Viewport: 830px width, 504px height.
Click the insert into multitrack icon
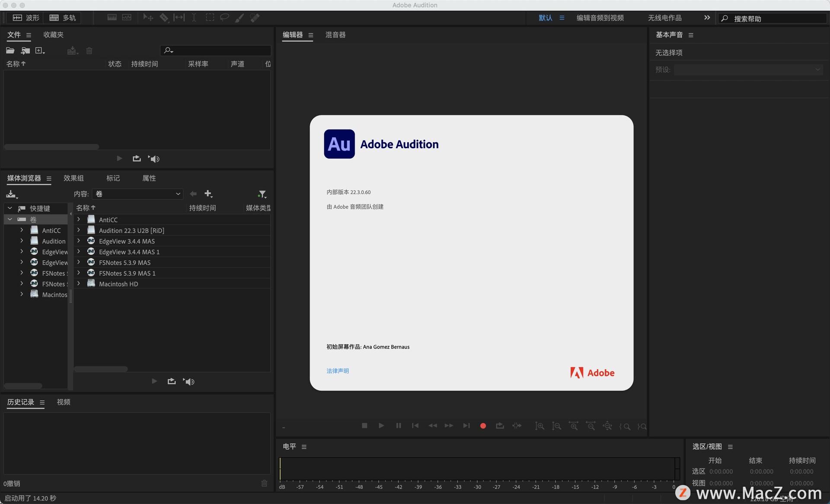pyautogui.click(x=72, y=51)
